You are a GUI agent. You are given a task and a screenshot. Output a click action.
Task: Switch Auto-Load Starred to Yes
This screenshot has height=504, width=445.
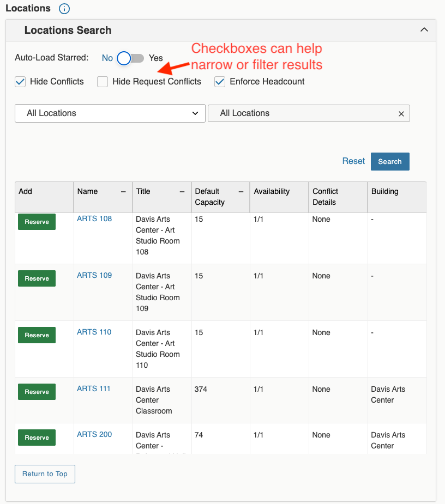[x=129, y=57]
